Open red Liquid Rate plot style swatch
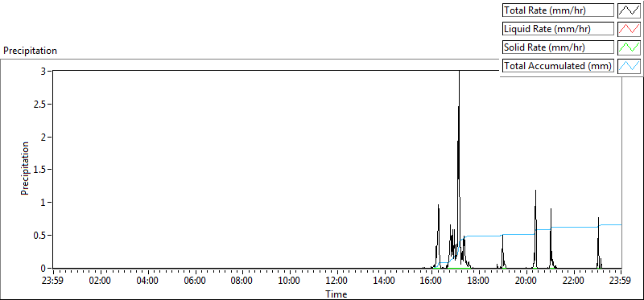Screen dimensions: 644x300 coord(630,29)
